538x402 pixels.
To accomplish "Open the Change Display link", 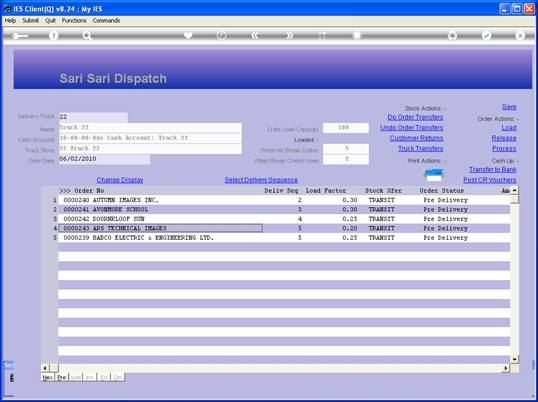I will pos(120,180).
